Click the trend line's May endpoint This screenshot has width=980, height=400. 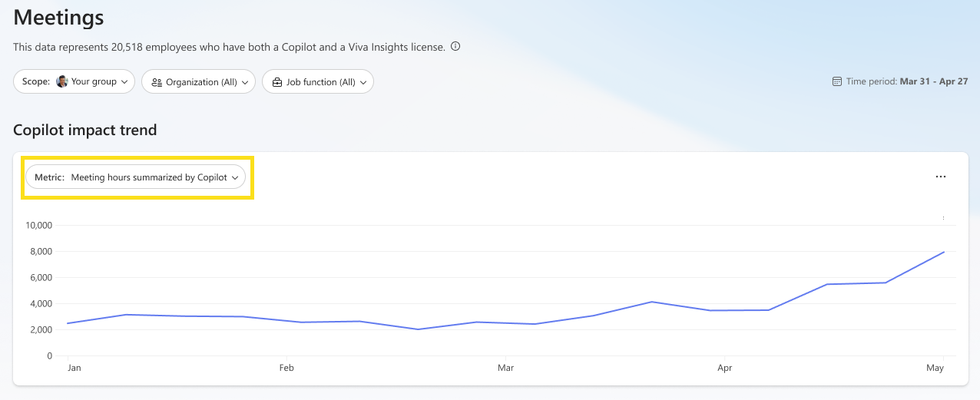[x=944, y=252]
